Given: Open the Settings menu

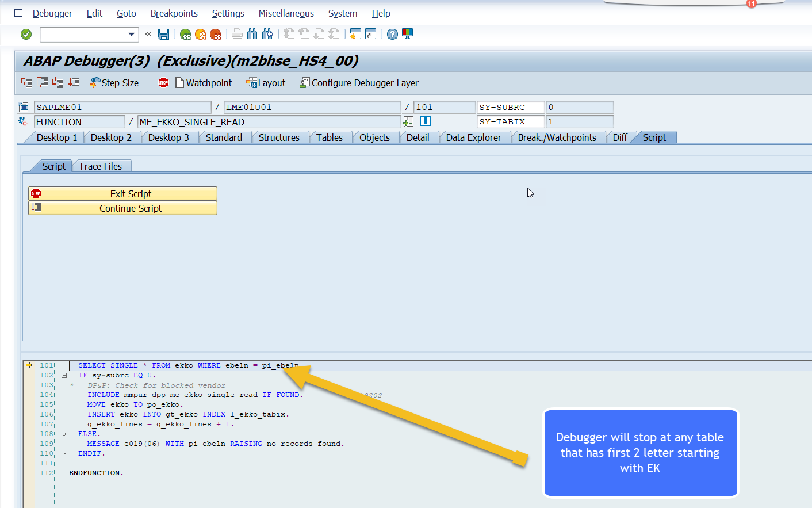Looking at the screenshot, I should pyautogui.click(x=228, y=13).
